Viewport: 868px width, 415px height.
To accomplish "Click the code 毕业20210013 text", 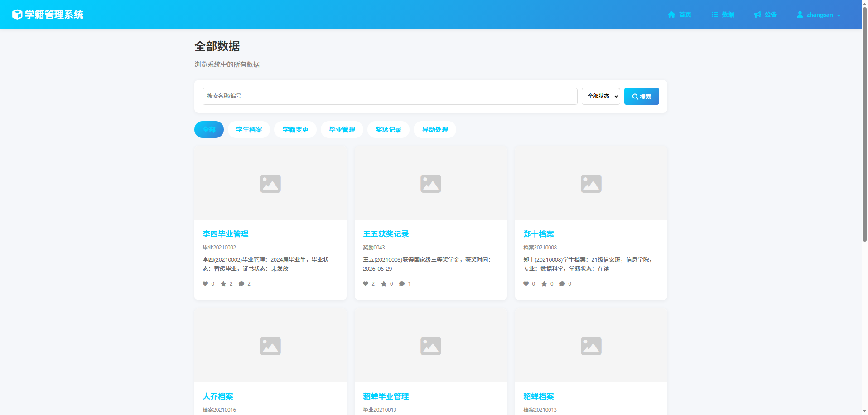I will [x=380, y=410].
